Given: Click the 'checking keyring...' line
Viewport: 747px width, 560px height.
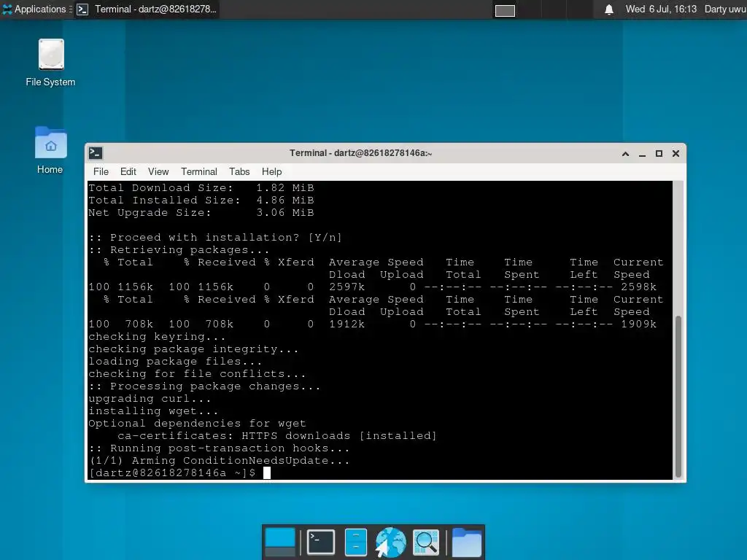Looking at the screenshot, I should click(157, 336).
